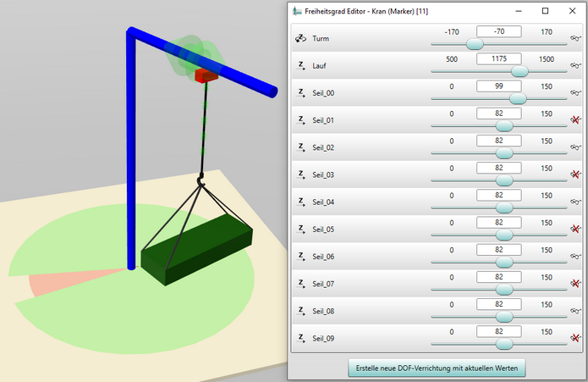Viewport: 588px width, 382px height.
Task: Click the Lauf slider thumb
Action: (519, 72)
